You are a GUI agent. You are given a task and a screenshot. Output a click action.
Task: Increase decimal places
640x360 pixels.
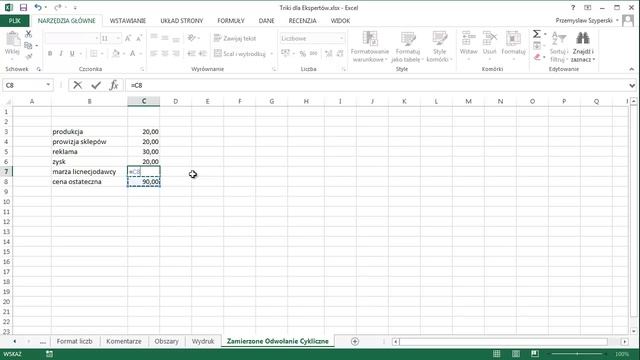(x=329, y=53)
